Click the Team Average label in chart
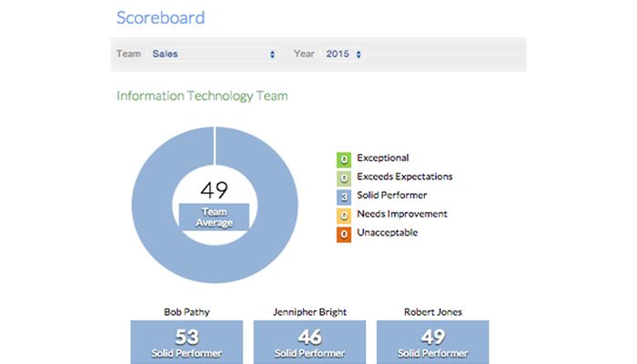 (x=214, y=217)
